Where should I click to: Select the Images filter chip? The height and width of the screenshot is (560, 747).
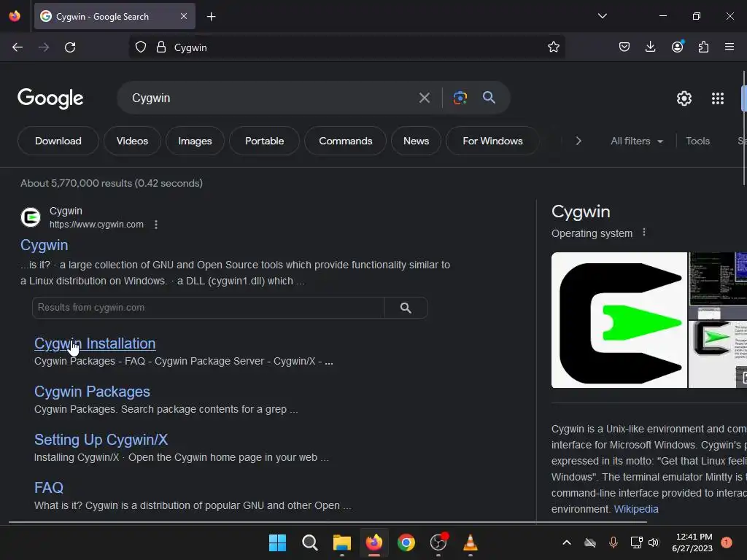point(195,141)
